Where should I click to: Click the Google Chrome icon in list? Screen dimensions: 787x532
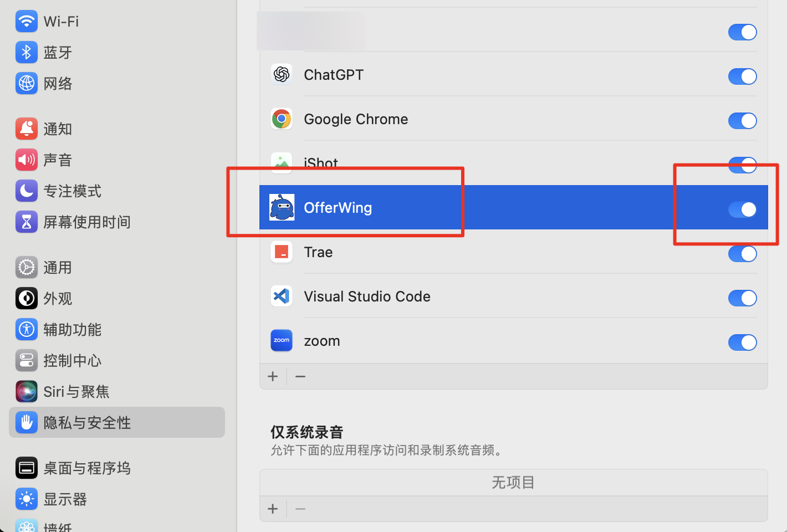tap(282, 119)
